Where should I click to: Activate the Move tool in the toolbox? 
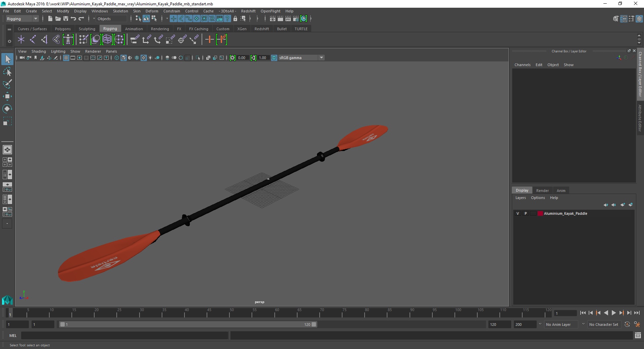pyautogui.click(x=7, y=96)
